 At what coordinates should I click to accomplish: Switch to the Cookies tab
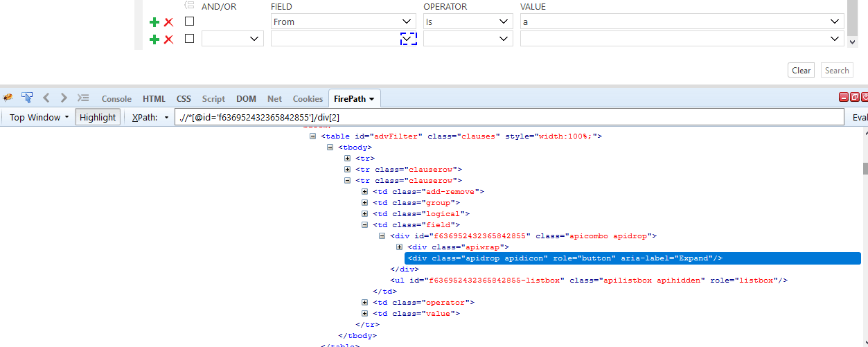[308, 98]
